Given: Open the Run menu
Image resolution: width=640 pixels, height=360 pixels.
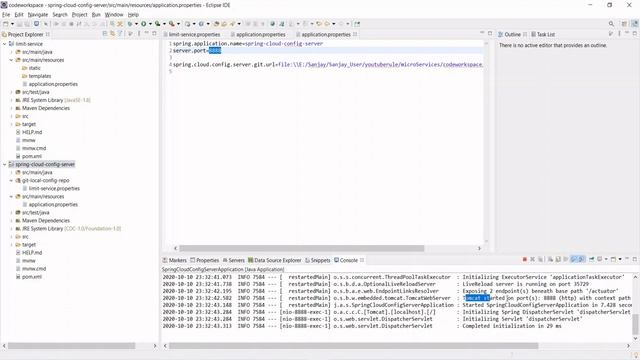Looking at the screenshot, I should tap(96, 14).
